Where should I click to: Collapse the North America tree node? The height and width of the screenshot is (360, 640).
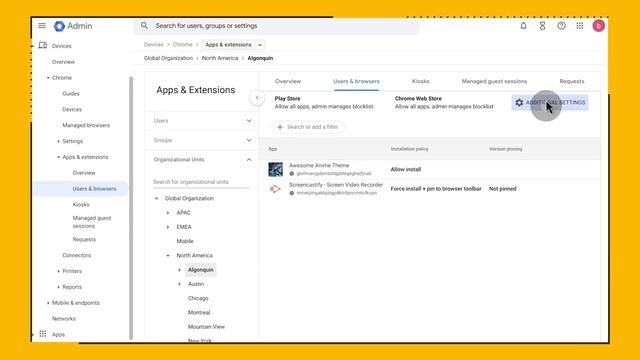(168, 256)
